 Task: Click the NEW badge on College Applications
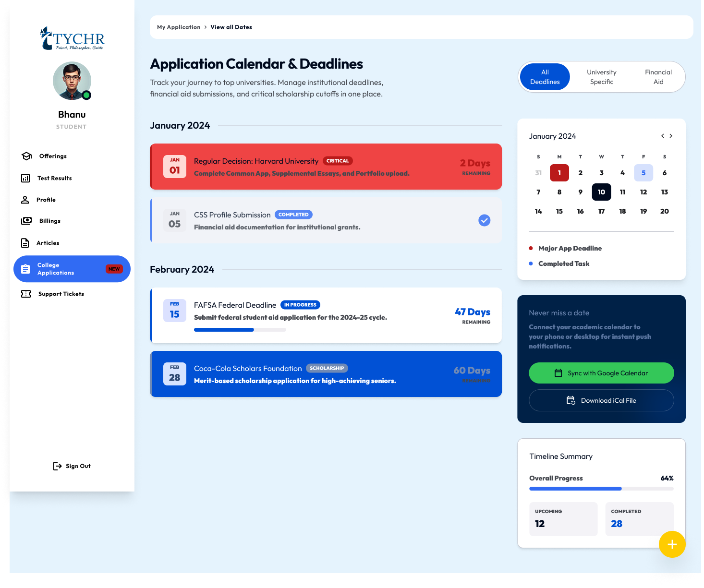[114, 269]
